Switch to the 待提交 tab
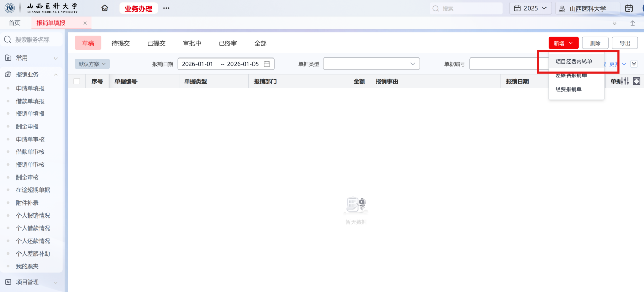Viewport: 644px width, 292px height. pos(121,43)
